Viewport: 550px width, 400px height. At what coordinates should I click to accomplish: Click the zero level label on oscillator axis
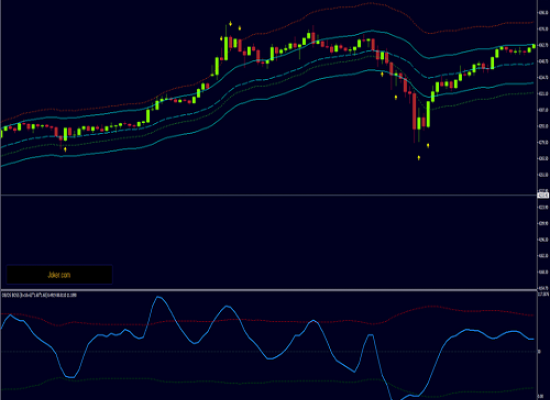tap(539, 351)
